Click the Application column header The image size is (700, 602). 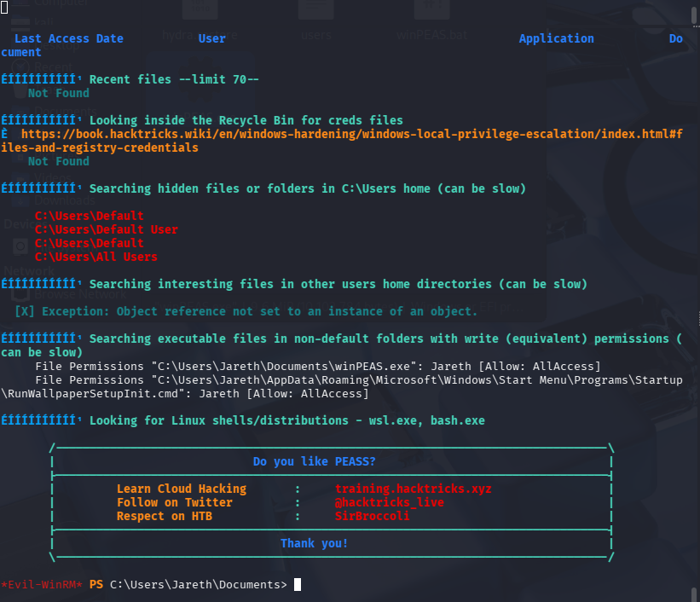click(556, 38)
